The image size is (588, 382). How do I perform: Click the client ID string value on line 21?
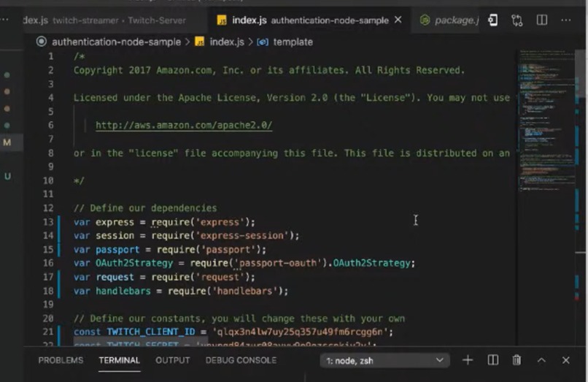tap(300, 332)
